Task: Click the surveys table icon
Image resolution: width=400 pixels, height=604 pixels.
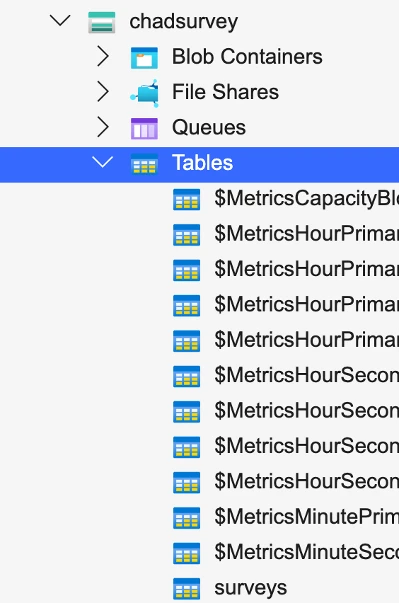Action: pos(187,589)
